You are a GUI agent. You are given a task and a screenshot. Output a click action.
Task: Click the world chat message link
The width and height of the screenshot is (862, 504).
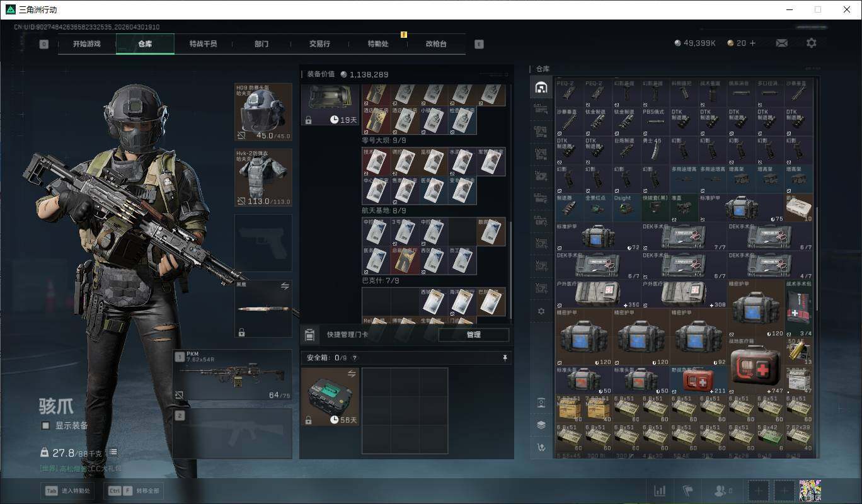pyautogui.click(x=81, y=469)
